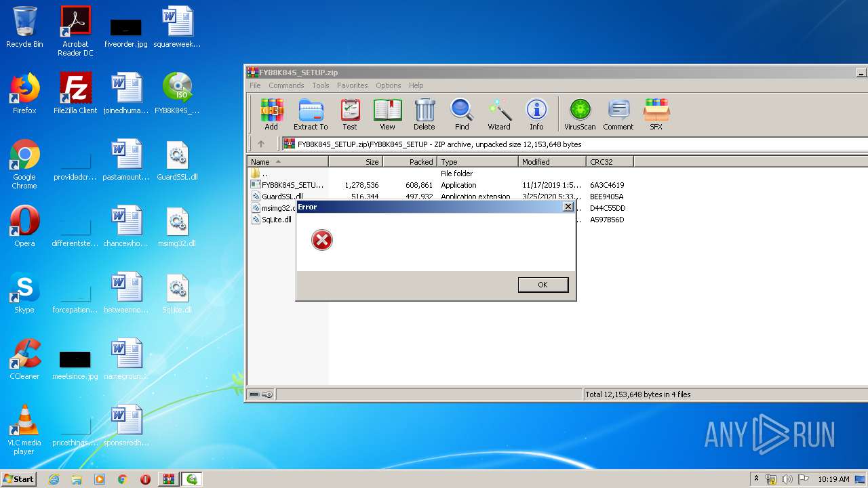Select joinedhuma Word document on desktop

pyautogui.click(x=126, y=94)
